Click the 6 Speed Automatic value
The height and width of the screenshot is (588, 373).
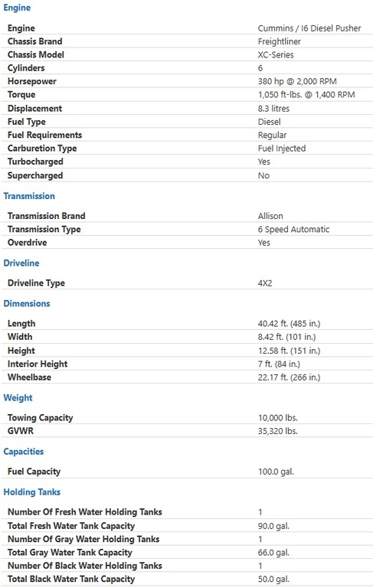coord(293,229)
